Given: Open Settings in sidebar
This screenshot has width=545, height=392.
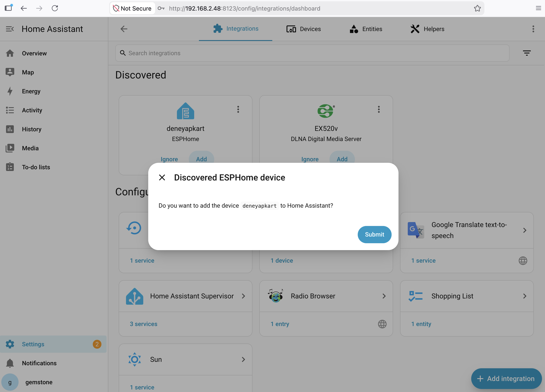Looking at the screenshot, I should 53,344.
